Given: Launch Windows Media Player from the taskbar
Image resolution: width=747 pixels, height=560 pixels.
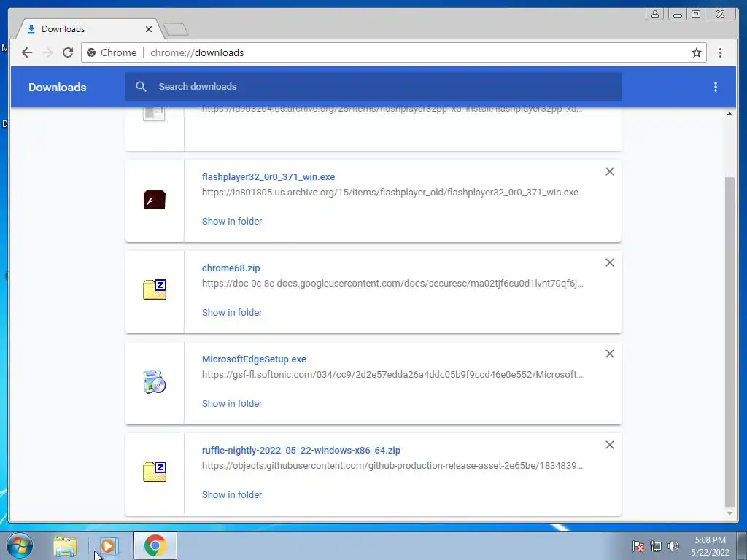Looking at the screenshot, I should click(x=108, y=546).
